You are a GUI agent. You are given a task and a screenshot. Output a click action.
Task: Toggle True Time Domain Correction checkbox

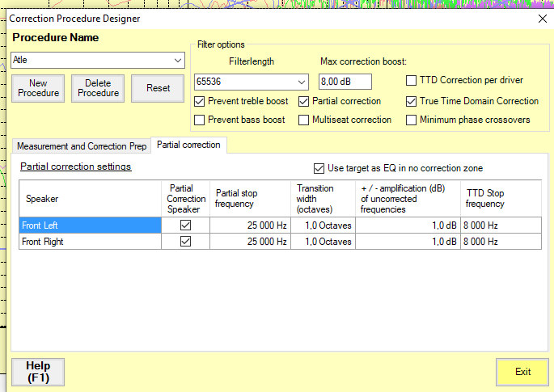(x=412, y=102)
